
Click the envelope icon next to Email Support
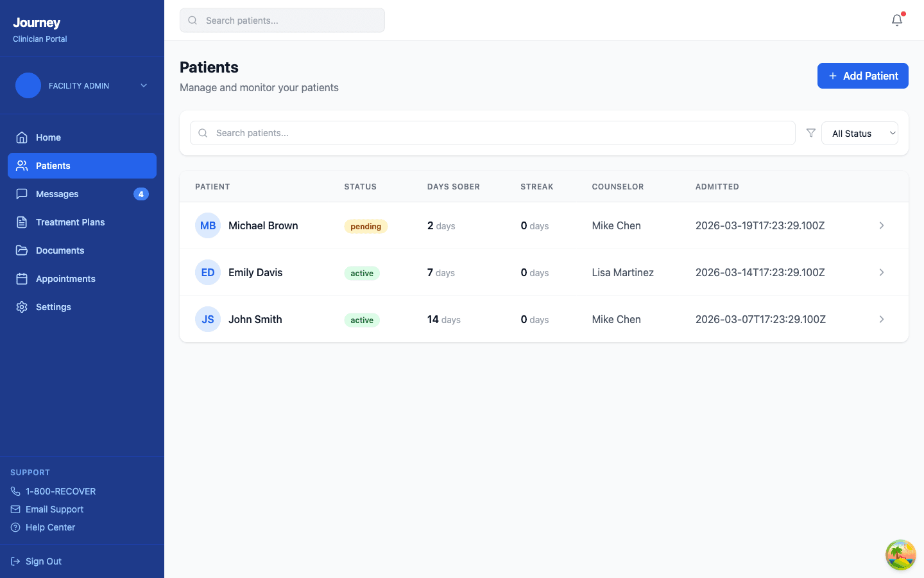pyautogui.click(x=15, y=509)
